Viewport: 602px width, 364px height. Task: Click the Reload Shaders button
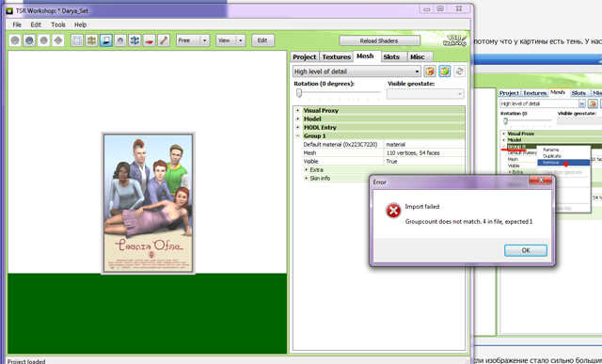click(379, 40)
